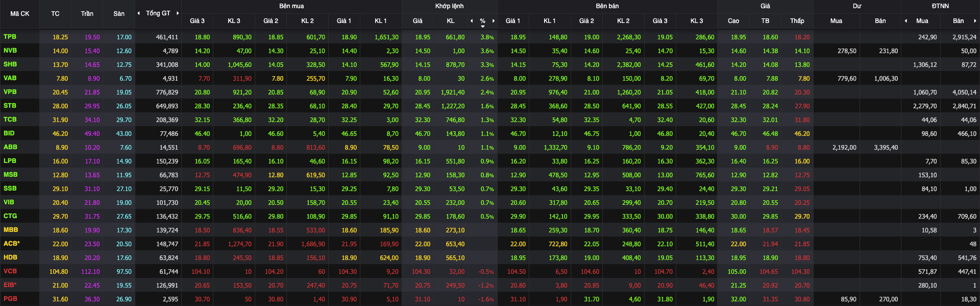This screenshot has width=980, height=306.
Task: Click the Tổng GT column header
Action: (x=158, y=13)
